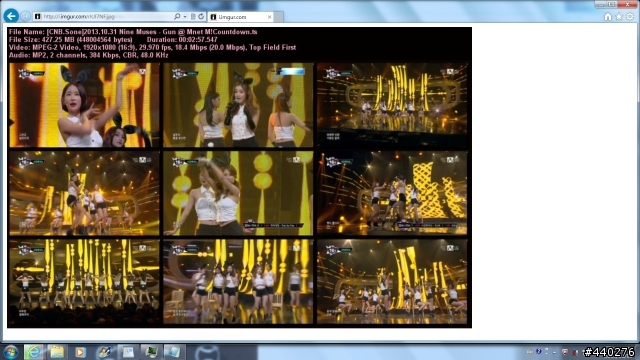
Task: Click the first thumbnail with bunny-ears close-up
Action: (x=84, y=105)
